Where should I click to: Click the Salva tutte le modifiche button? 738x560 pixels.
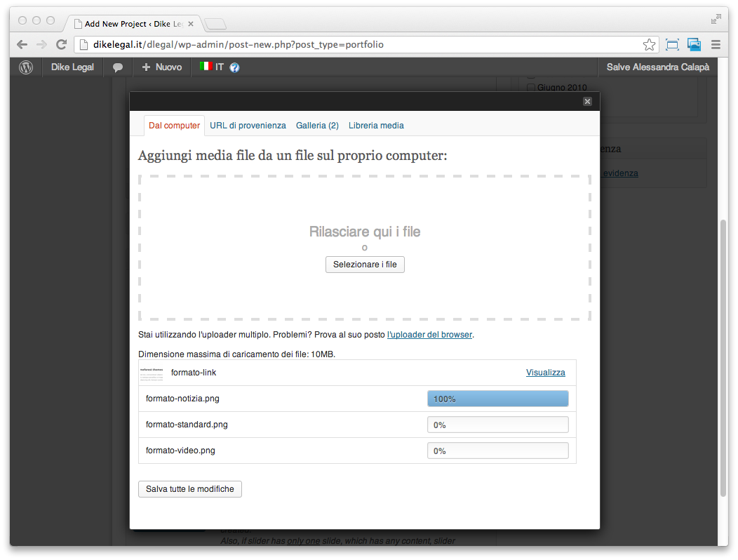click(x=189, y=489)
